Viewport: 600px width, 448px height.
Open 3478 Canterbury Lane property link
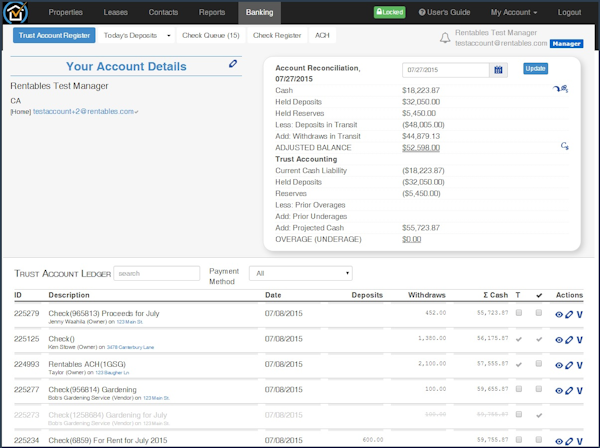coord(130,347)
